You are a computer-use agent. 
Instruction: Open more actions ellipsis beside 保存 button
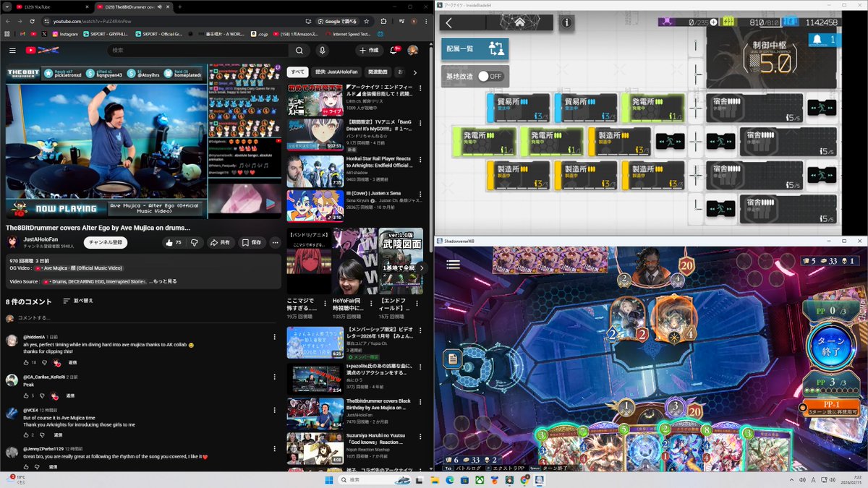pyautogui.click(x=276, y=243)
